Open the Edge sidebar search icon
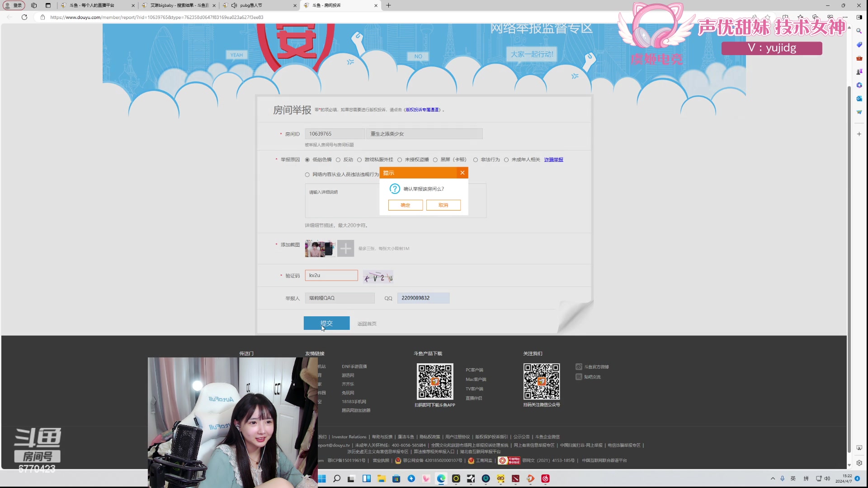 (x=859, y=31)
